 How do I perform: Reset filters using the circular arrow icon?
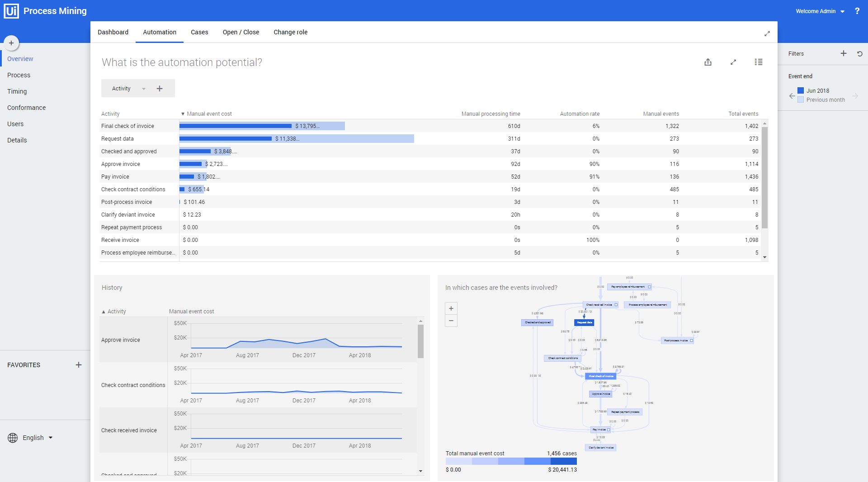tap(860, 54)
